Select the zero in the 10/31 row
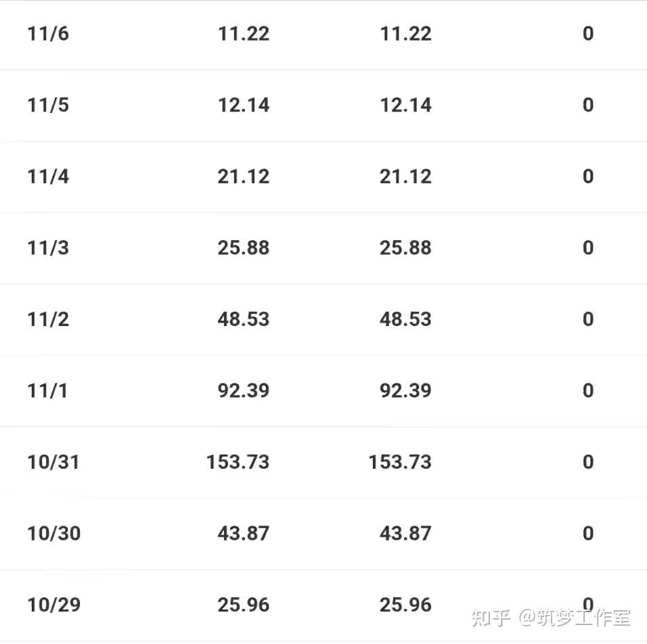647x644 pixels. point(588,462)
